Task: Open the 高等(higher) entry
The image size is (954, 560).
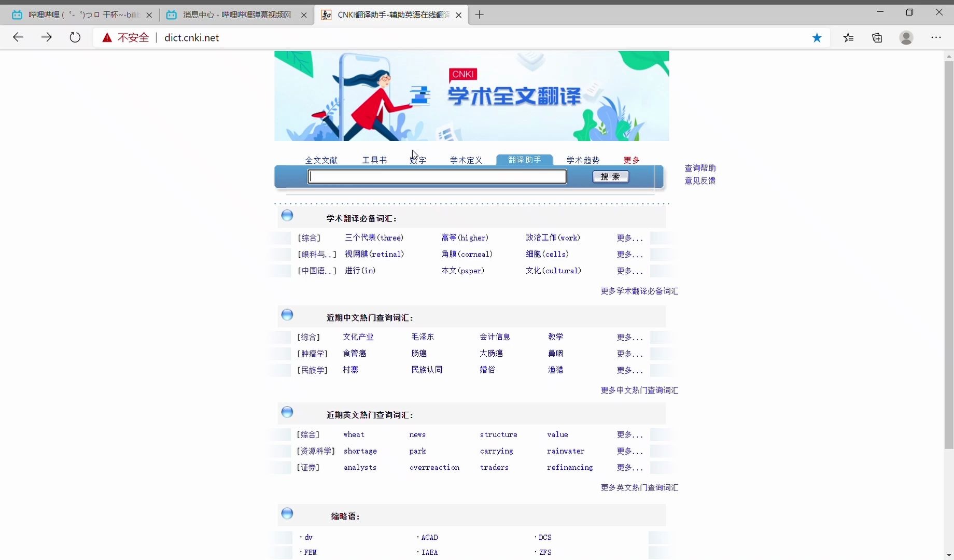Action: 465,237
